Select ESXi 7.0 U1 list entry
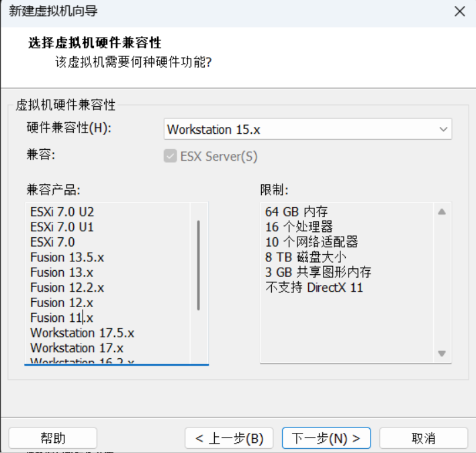476x453 pixels. click(62, 227)
